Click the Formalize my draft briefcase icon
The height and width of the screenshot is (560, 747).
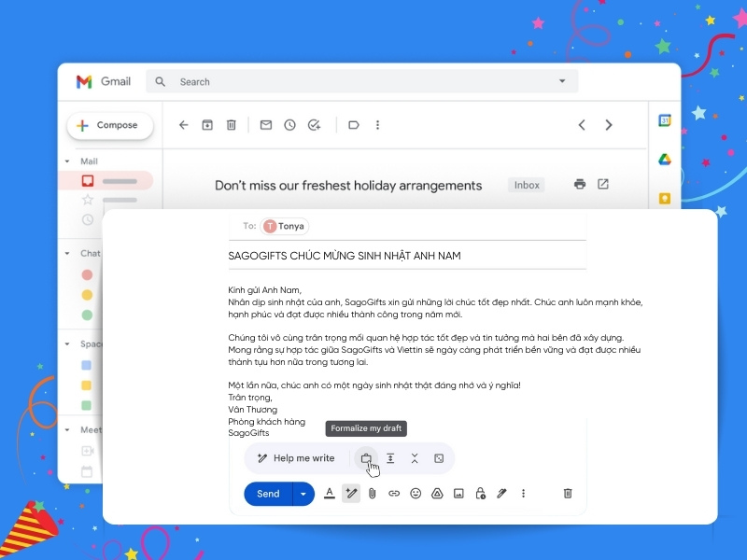click(x=366, y=458)
